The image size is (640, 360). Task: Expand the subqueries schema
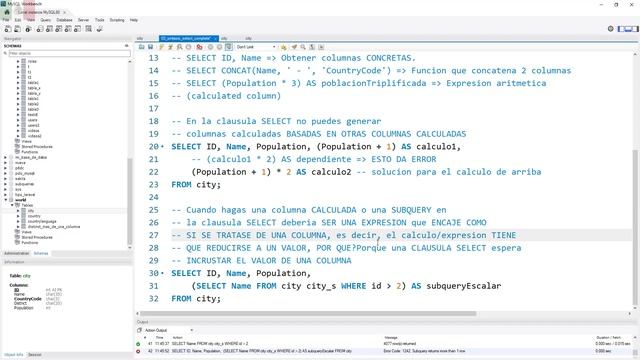(6, 184)
